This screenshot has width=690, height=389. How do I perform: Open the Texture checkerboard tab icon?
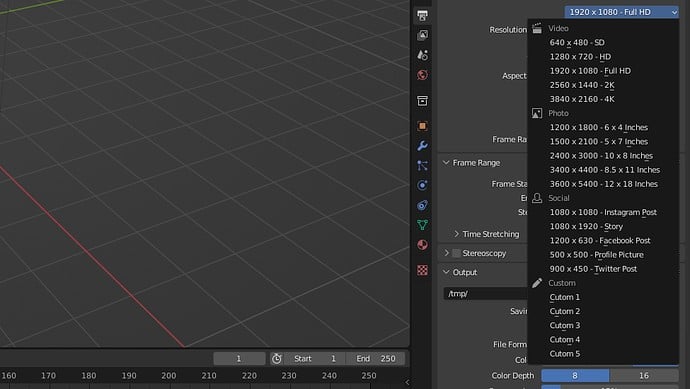[422, 270]
